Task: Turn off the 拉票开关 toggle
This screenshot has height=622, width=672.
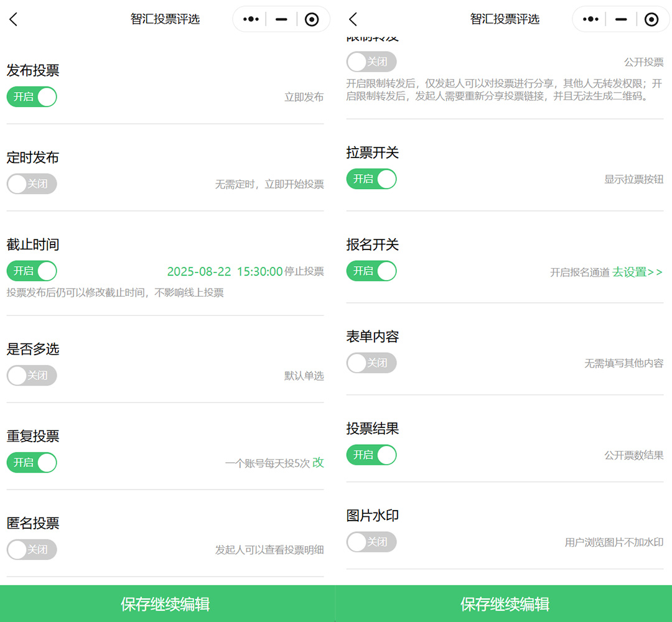Action: (x=371, y=179)
